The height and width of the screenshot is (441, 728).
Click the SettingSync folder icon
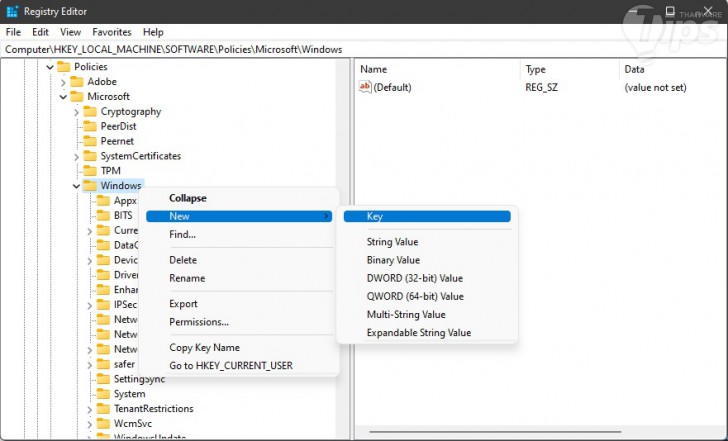pyautogui.click(x=103, y=379)
